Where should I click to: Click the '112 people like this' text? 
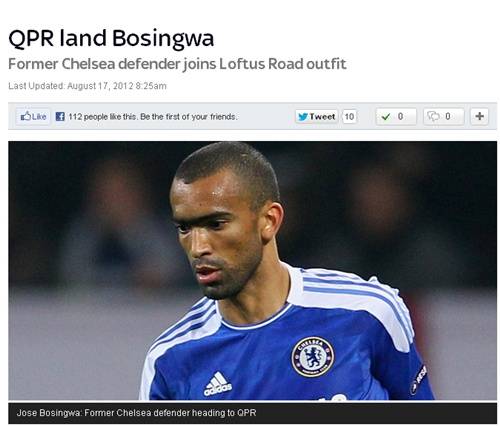coord(153,117)
